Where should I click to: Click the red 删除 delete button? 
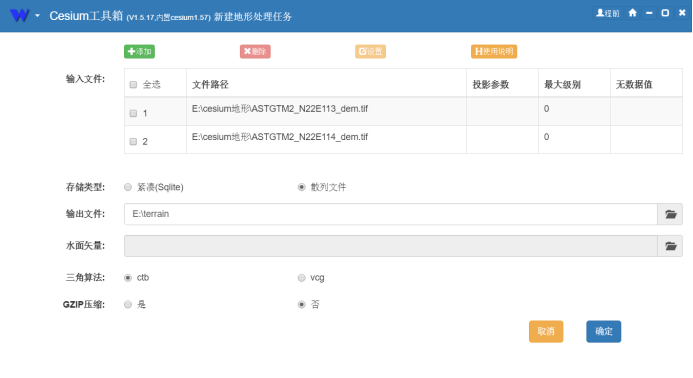coord(255,51)
